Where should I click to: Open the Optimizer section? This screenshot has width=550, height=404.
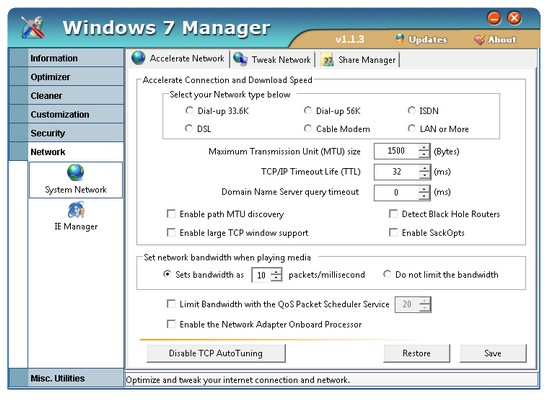click(66, 77)
